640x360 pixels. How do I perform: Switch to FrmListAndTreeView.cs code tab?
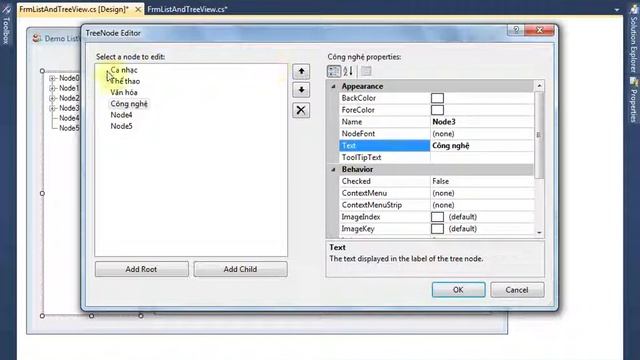(x=187, y=9)
